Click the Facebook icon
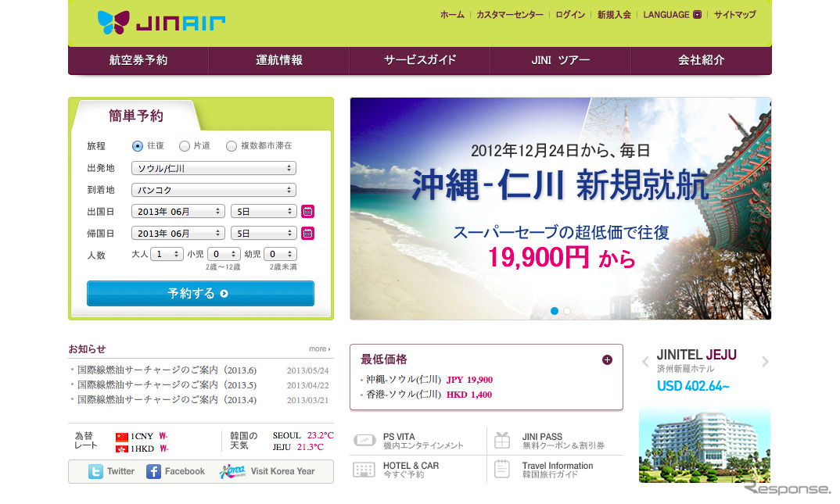Viewport: 840px width, 504px height. 153,471
